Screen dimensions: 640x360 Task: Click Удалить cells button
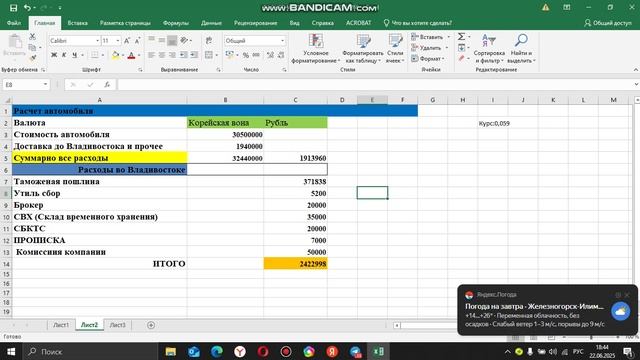tap(427, 48)
